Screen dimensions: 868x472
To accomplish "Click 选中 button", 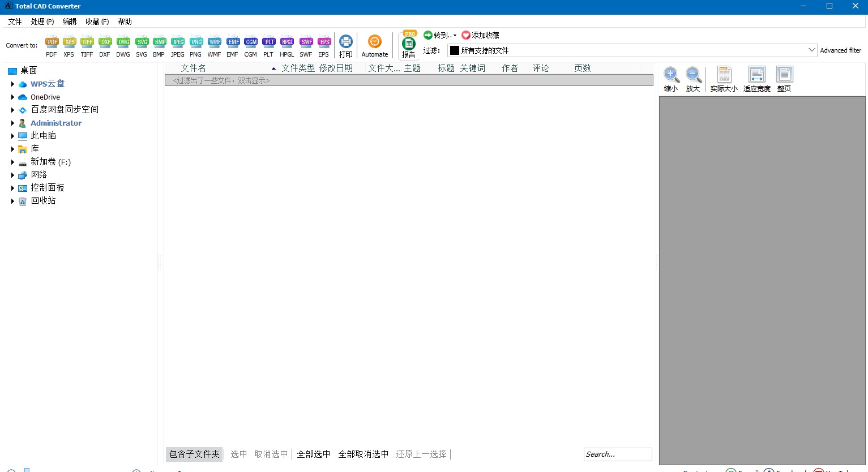I will pos(238,454).
